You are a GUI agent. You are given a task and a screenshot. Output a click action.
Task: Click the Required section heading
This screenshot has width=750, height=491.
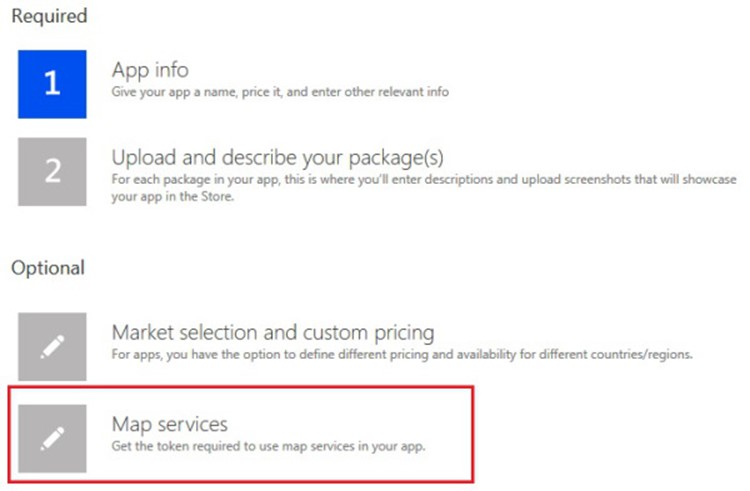[x=49, y=16]
